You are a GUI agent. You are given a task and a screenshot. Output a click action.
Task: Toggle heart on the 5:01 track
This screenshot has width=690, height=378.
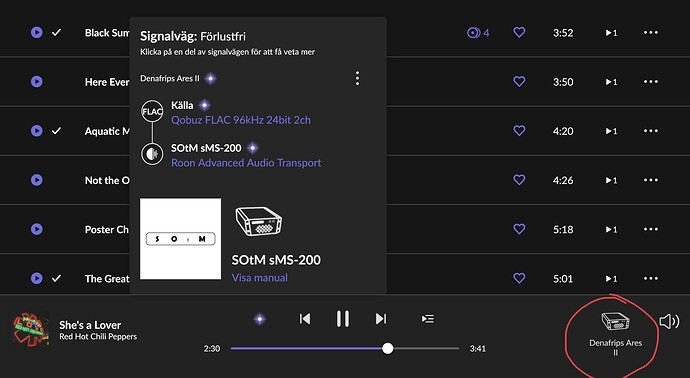tap(519, 278)
